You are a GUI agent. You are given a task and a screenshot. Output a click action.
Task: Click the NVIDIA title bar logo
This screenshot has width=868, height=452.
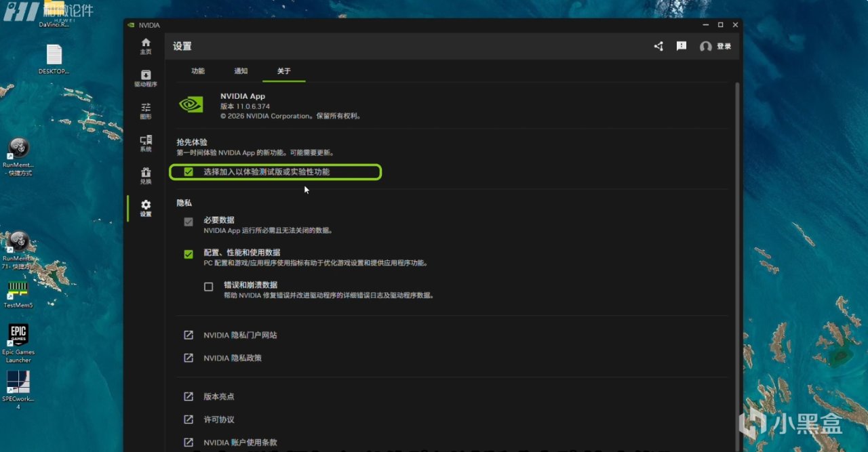(131, 26)
